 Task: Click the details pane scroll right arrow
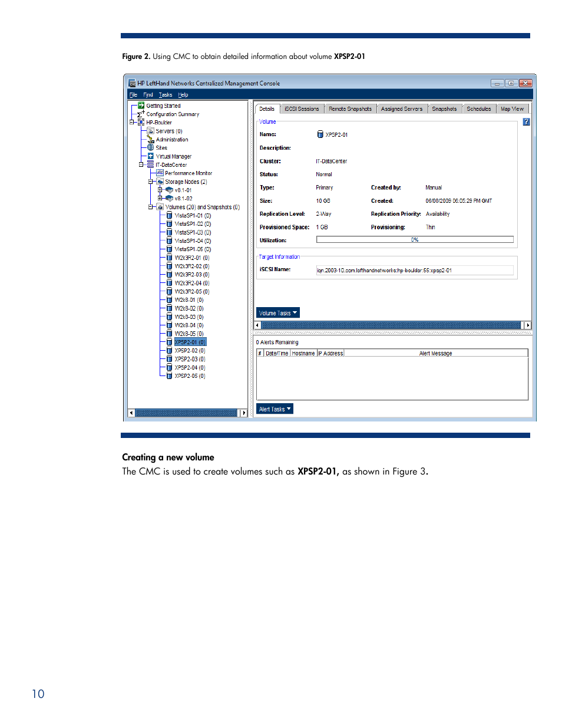(528, 325)
